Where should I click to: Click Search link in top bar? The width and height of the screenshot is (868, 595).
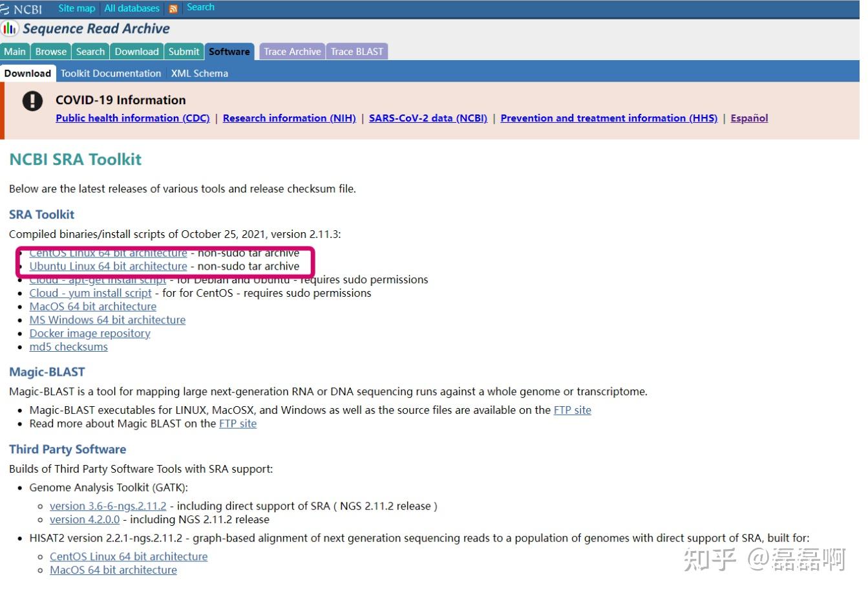click(x=200, y=7)
